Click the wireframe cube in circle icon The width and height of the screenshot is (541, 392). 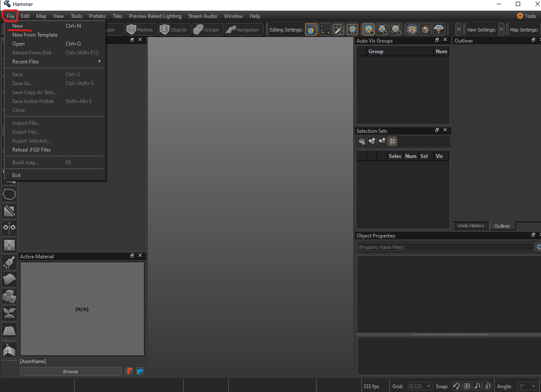[x=412, y=29]
